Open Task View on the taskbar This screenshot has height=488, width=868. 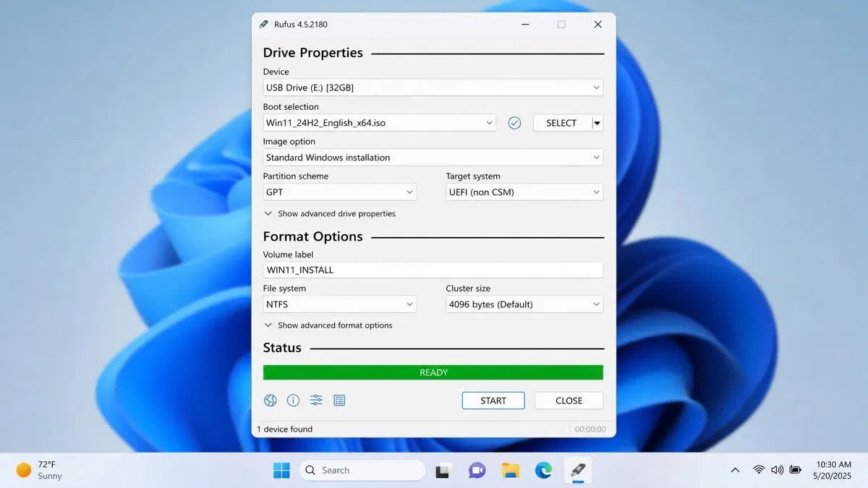[x=443, y=471]
